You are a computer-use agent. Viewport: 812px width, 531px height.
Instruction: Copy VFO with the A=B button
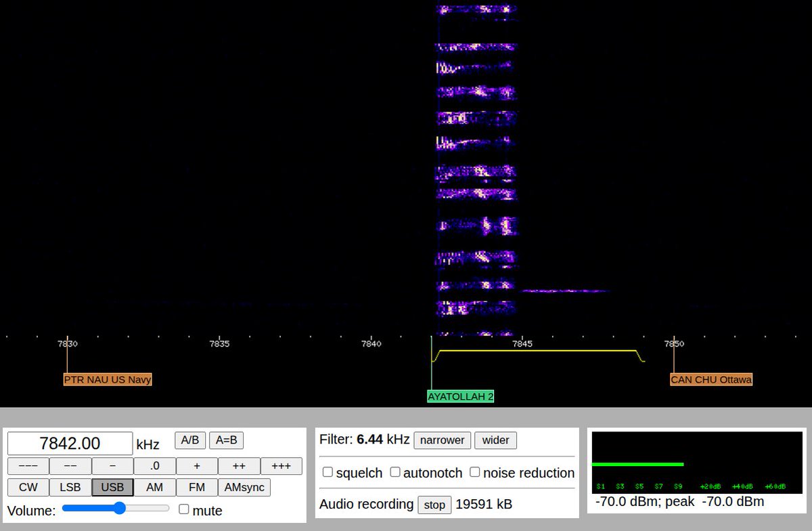[x=227, y=440]
